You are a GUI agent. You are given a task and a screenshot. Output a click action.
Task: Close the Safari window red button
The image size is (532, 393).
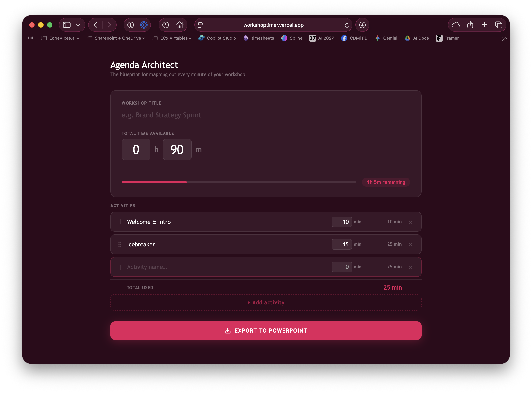point(32,25)
